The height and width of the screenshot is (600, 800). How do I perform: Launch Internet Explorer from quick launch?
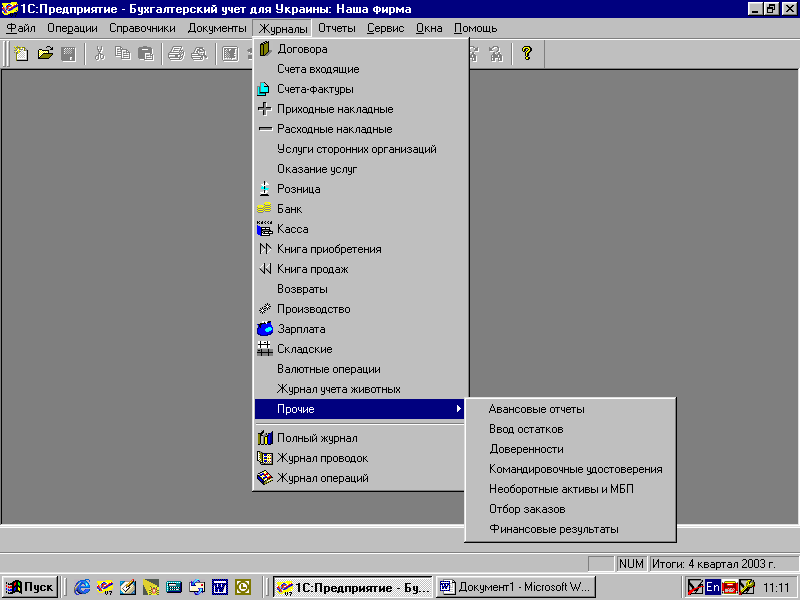[82, 587]
